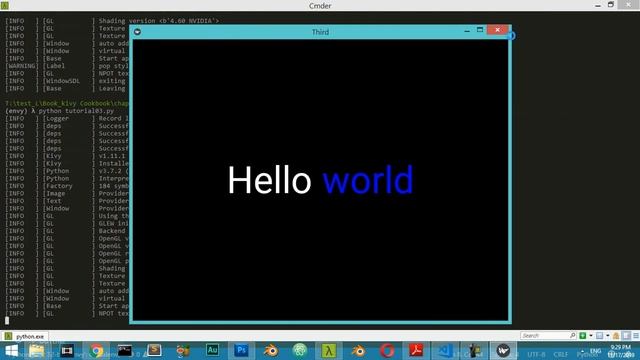Screen dimensions: 640x360
Task: Click the Kivy window system menu icon
Action: click(x=138, y=32)
